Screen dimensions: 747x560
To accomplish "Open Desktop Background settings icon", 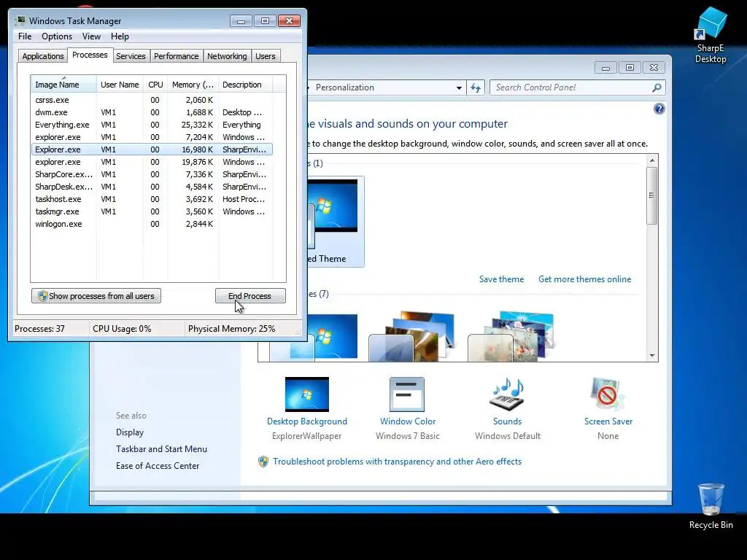I will click(x=307, y=394).
